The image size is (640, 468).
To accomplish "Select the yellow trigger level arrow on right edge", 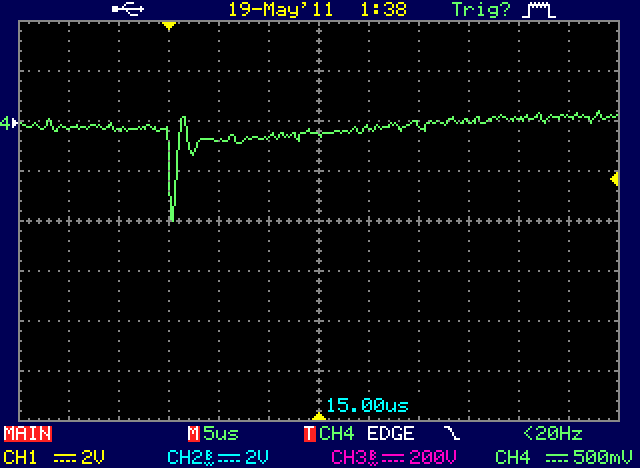I will click(x=614, y=179).
